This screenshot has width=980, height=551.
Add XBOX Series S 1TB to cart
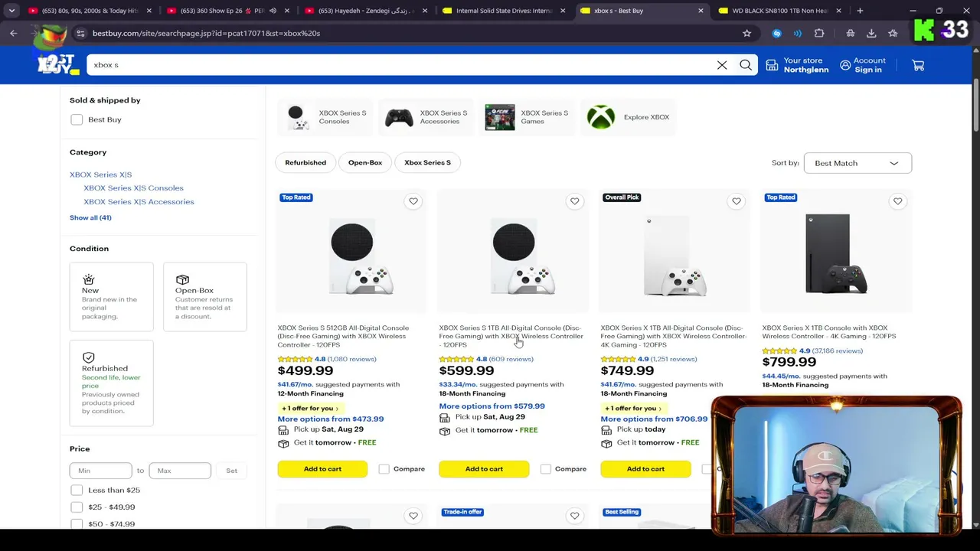pos(484,469)
